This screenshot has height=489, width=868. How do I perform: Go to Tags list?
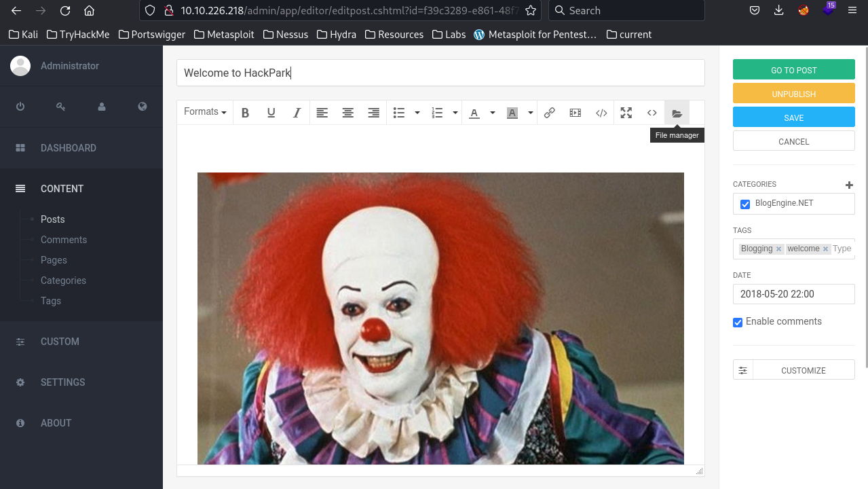point(51,301)
